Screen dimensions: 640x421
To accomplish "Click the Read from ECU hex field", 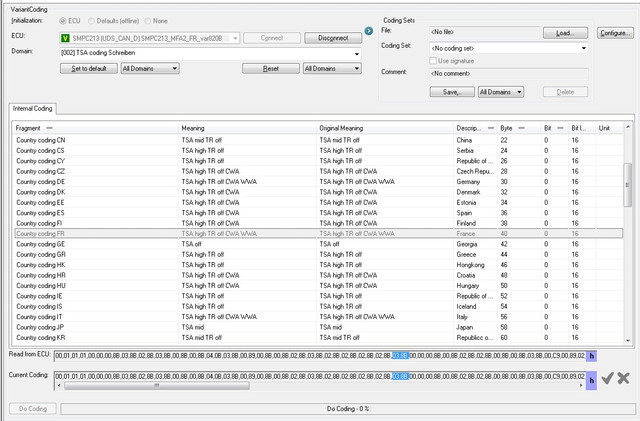I will [320, 356].
